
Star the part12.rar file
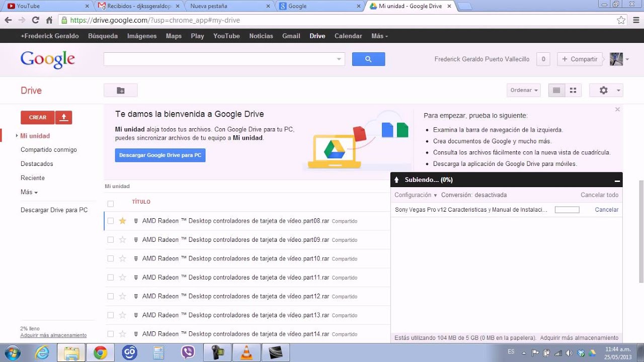[122, 296]
